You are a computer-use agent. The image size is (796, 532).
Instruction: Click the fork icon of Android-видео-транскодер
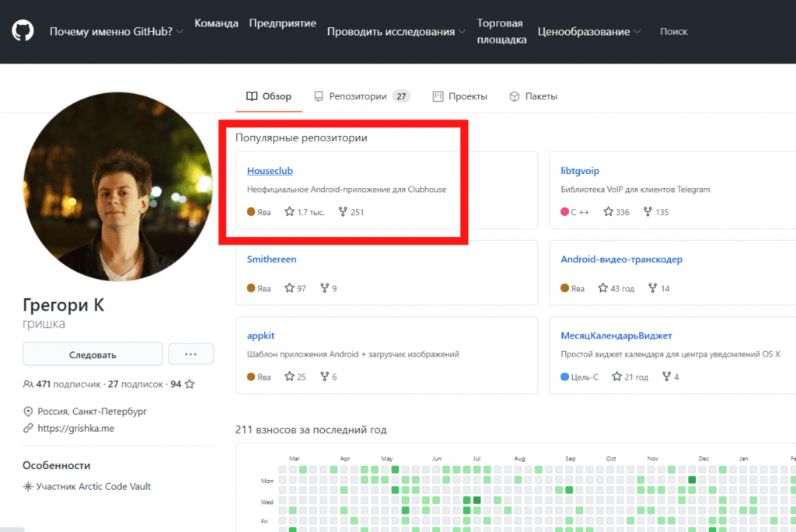tap(653, 288)
